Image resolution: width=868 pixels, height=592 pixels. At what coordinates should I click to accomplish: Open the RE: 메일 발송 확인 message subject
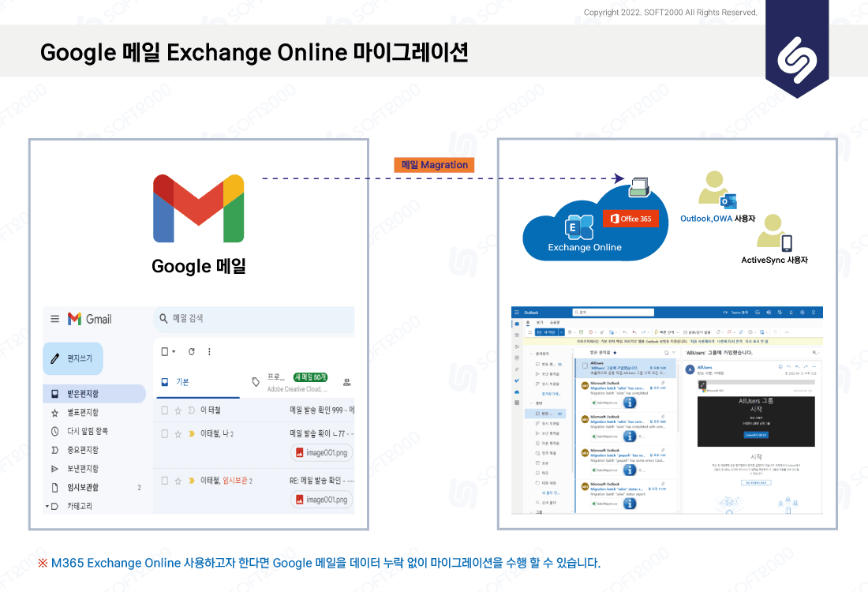(322, 481)
